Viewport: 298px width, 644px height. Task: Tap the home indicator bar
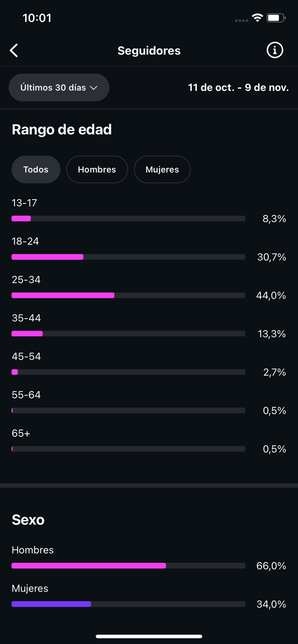coord(149,636)
